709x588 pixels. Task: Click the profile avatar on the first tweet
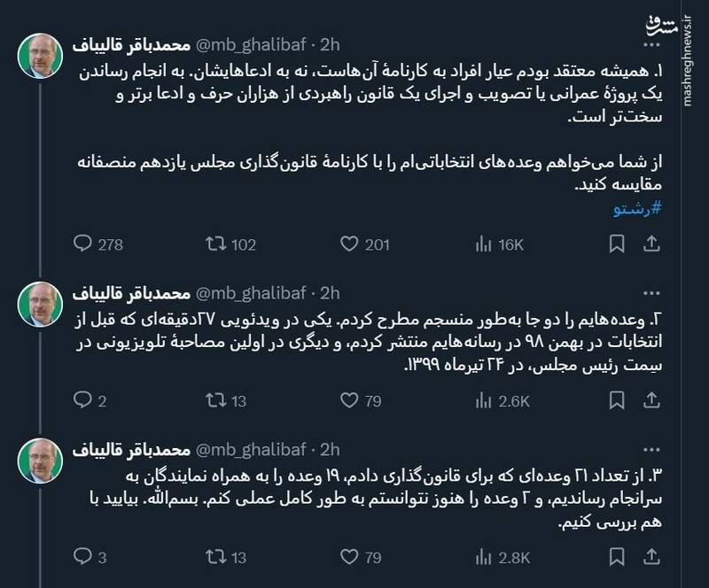[40, 55]
